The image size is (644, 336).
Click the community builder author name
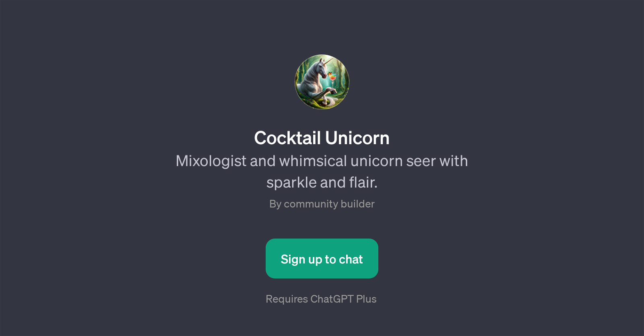pyautogui.click(x=329, y=204)
